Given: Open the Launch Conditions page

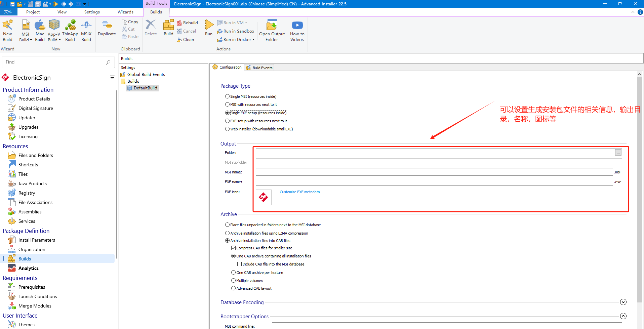Looking at the screenshot, I should (x=38, y=296).
